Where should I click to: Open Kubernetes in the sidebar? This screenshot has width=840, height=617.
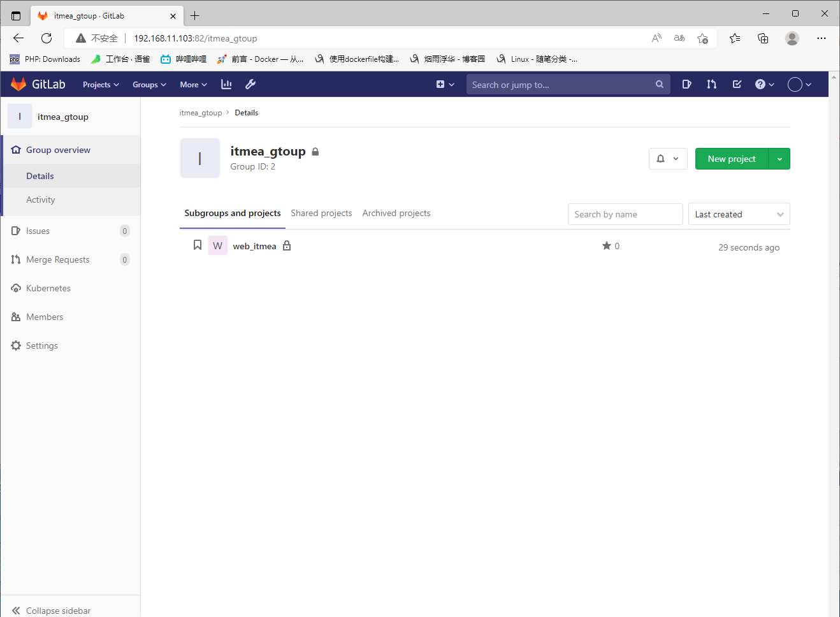pos(48,288)
